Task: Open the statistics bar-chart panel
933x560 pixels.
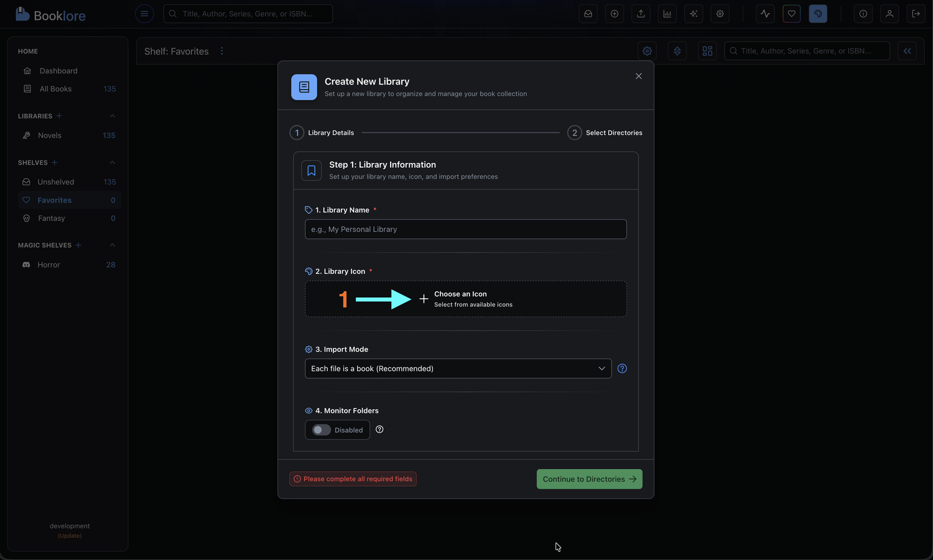Action: coord(667,13)
